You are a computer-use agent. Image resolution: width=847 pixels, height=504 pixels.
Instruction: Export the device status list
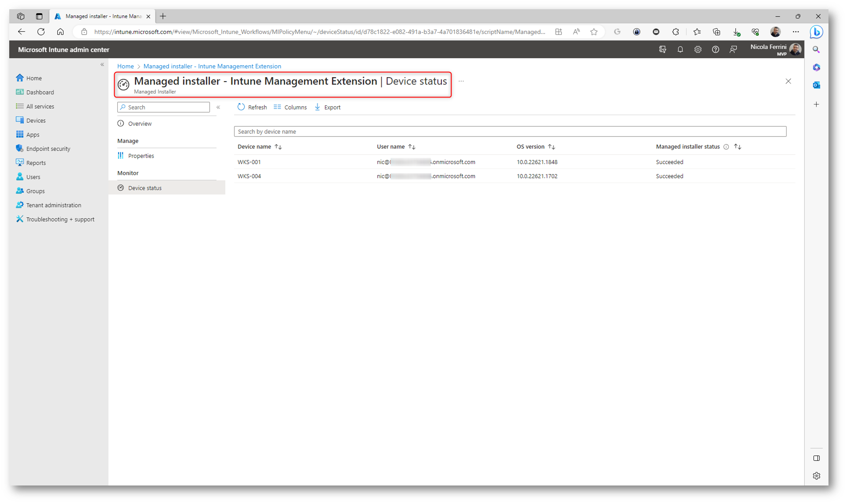(x=327, y=107)
